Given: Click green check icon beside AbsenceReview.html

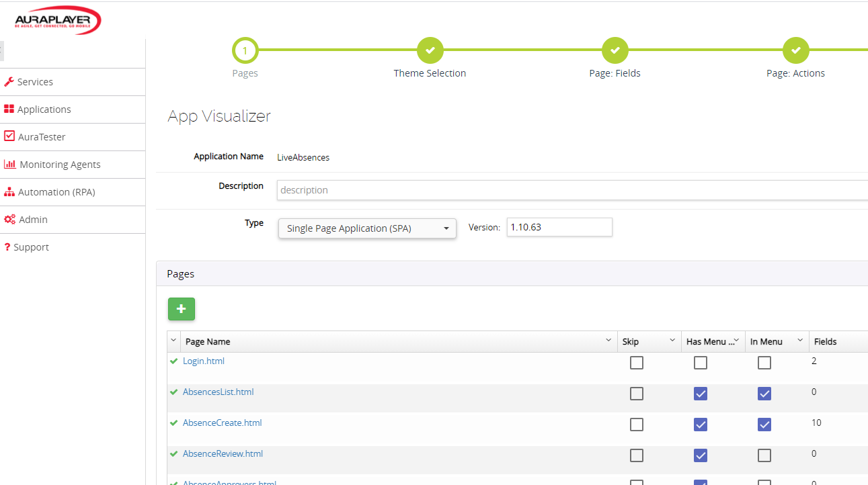Looking at the screenshot, I should click(x=174, y=454).
